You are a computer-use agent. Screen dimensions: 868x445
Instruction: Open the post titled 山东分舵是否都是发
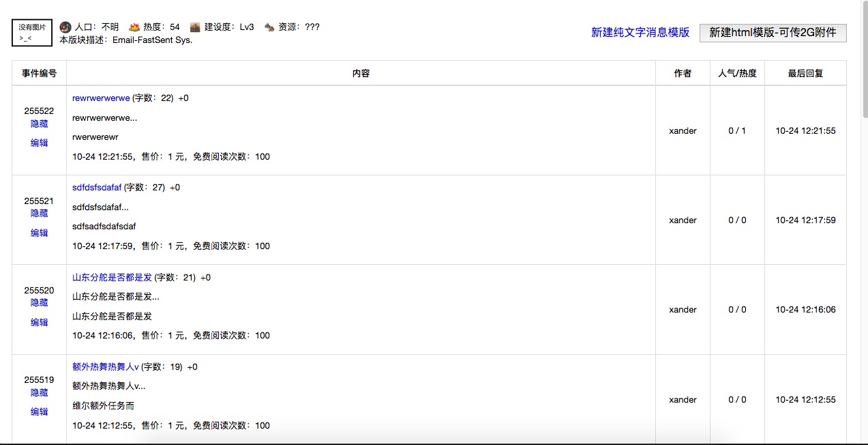tap(112, 278)
